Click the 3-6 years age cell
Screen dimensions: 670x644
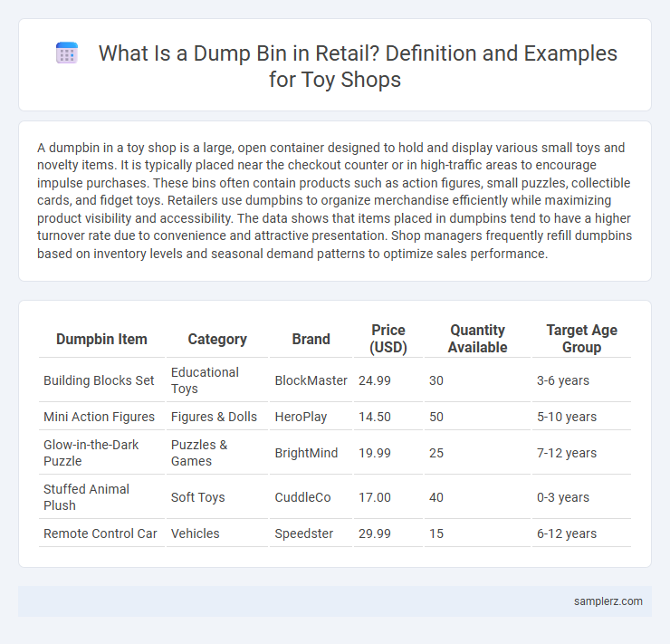tap(581, 380)
